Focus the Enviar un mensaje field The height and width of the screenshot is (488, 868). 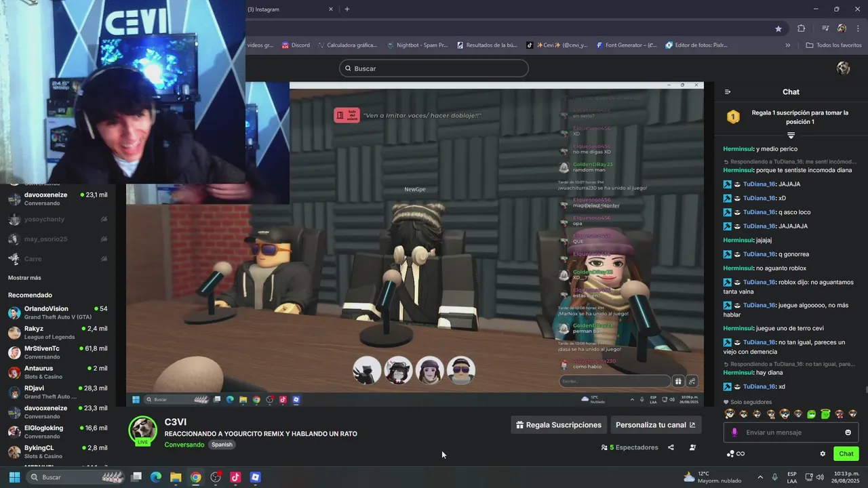coord(791,432)
